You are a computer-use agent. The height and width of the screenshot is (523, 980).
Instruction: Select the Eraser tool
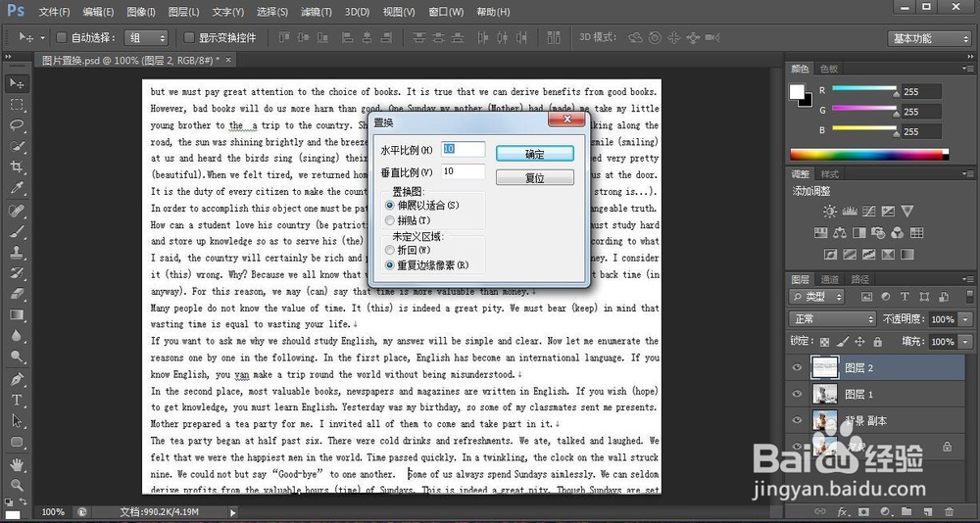(17, 294)
